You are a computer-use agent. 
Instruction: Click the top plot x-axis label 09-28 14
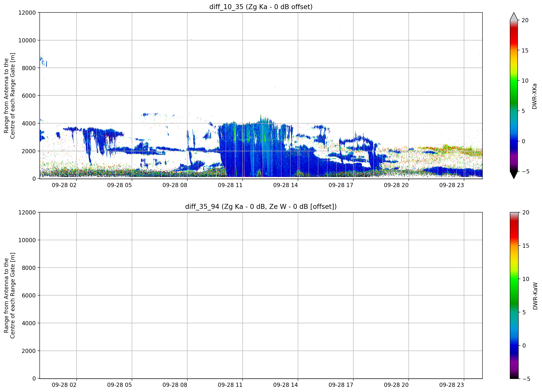[285, 185]
